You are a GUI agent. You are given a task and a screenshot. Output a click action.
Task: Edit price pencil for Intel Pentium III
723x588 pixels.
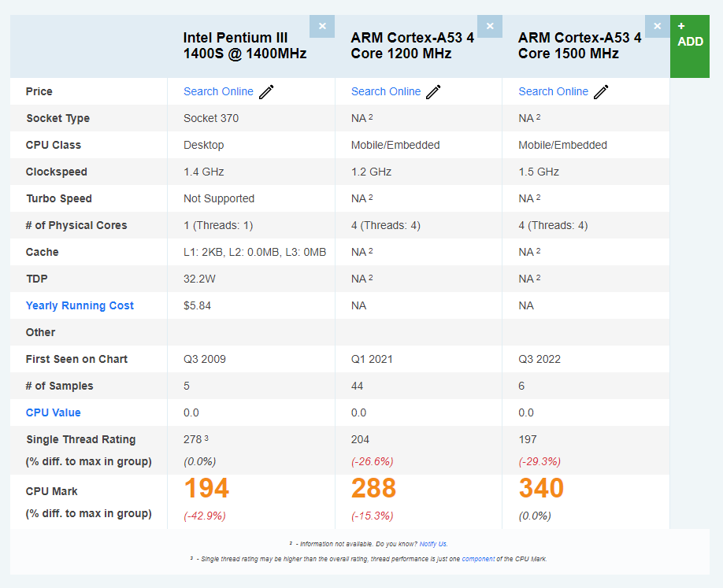pos(266,91)
